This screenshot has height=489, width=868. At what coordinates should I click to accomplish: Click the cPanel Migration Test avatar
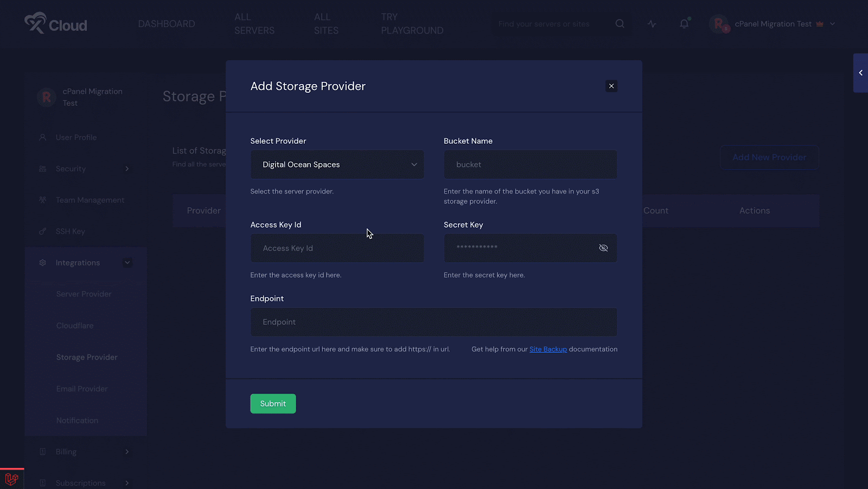click(x=719, y=24)
